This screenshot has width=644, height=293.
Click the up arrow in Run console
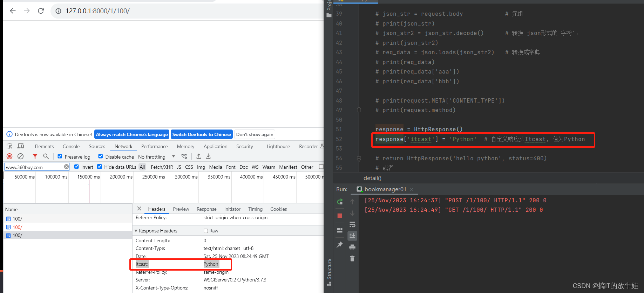pos(352,202)
